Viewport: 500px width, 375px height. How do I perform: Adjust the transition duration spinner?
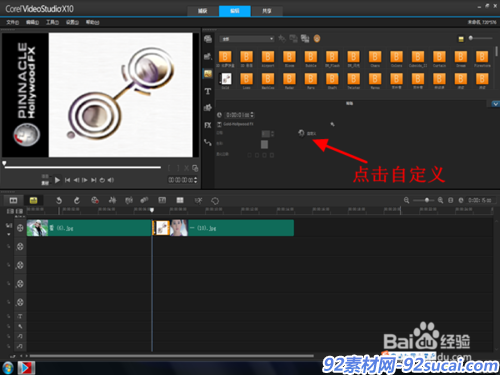[252, 115]
